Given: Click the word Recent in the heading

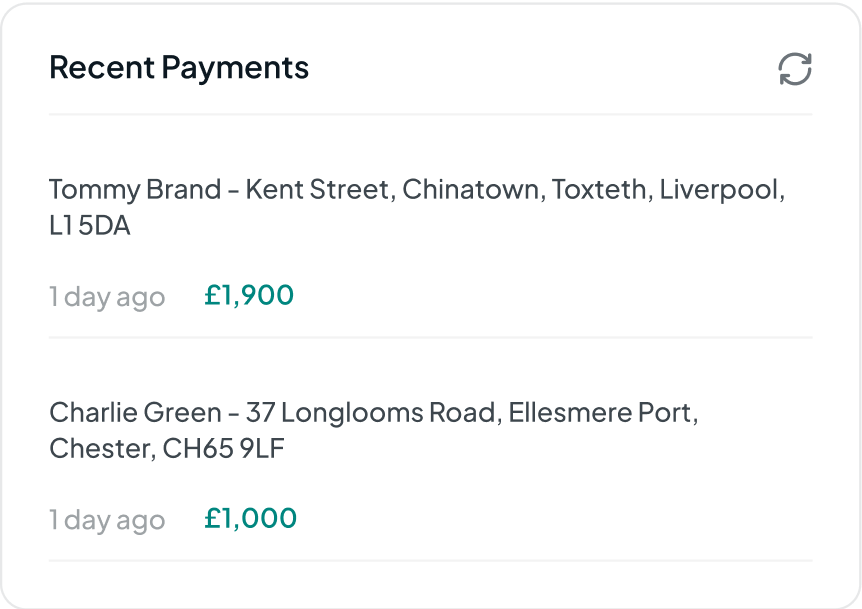Looking at the screenshot, I should pos(102,68).
